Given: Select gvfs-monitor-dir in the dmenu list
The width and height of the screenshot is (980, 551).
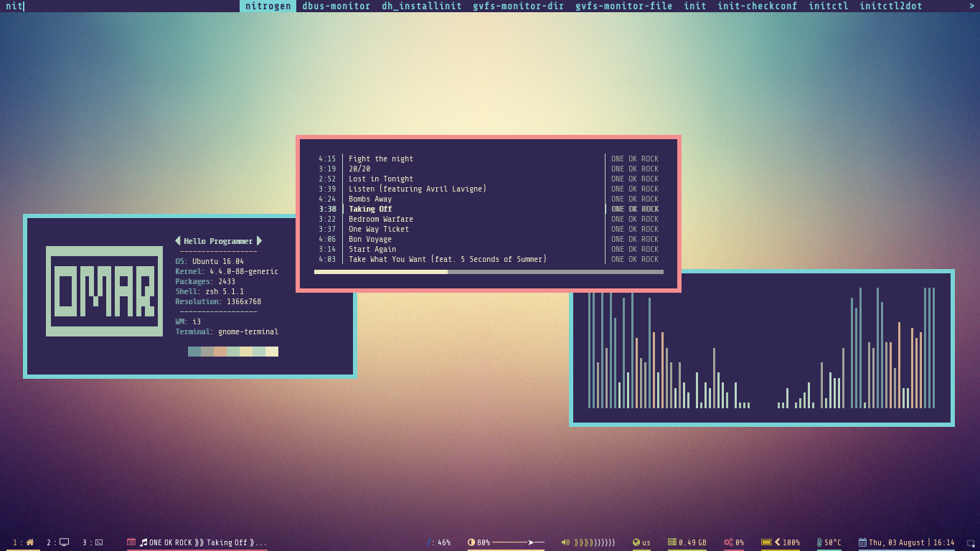Looking at the screenshot, I should point(519,6).
